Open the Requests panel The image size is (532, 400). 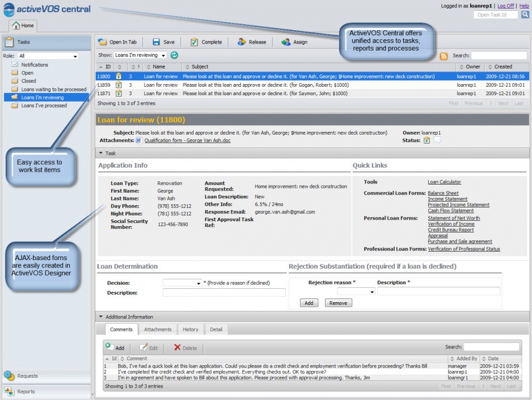(46, 376)
